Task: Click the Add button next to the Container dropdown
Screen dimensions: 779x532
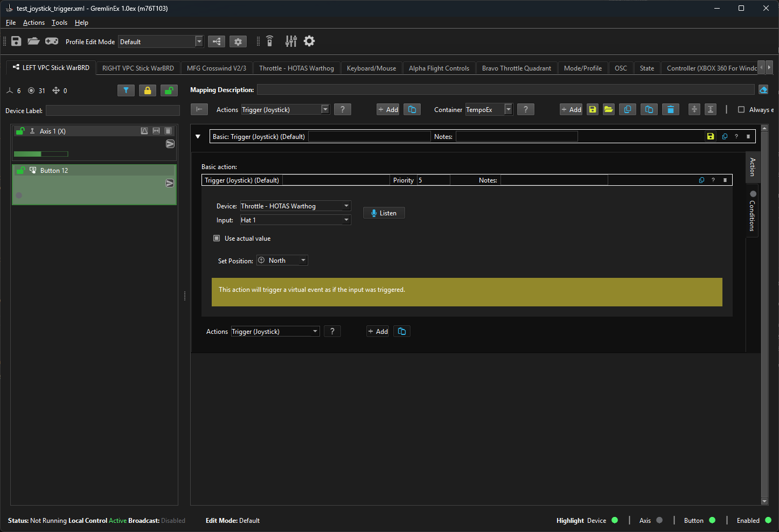Action: [x=571, y=109]
